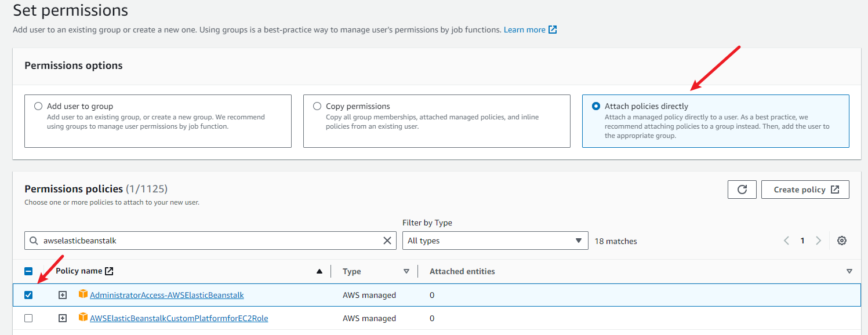Open the table preferences gear icon
Viewport: 868px width, 335px height.
tap(842, 241)
